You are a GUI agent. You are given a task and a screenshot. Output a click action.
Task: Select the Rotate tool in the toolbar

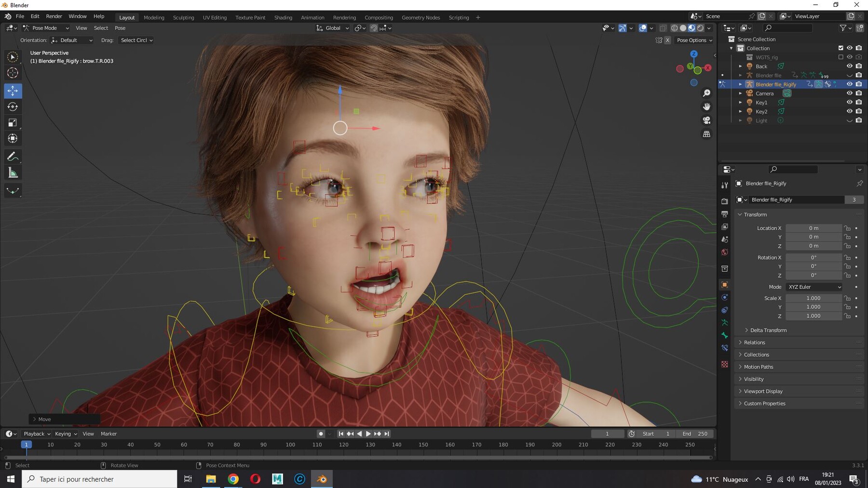(13, 106)
